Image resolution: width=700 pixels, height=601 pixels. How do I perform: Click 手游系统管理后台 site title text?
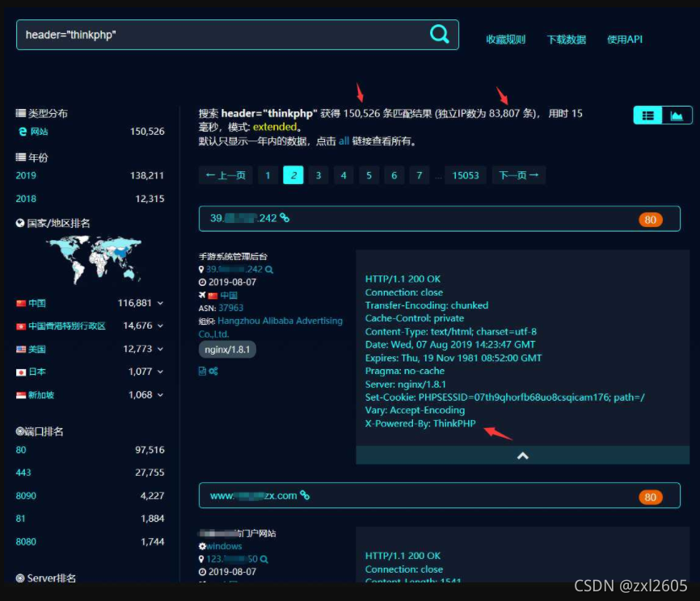pos(233,257)
